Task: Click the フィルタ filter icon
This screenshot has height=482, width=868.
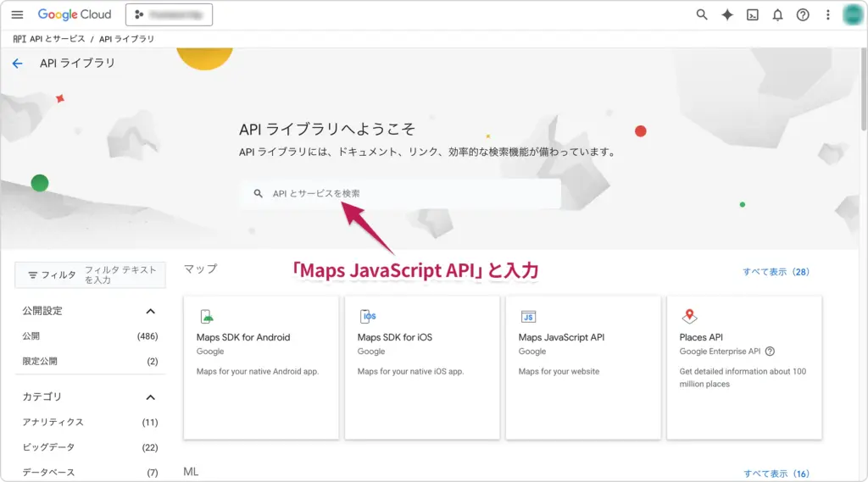Action: (33, 275)
